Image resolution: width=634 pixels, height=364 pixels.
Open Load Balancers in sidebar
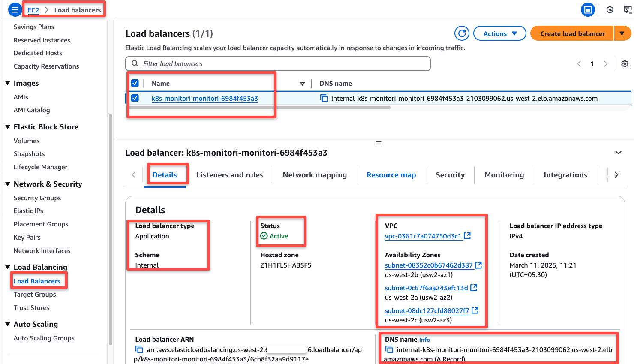37,281
